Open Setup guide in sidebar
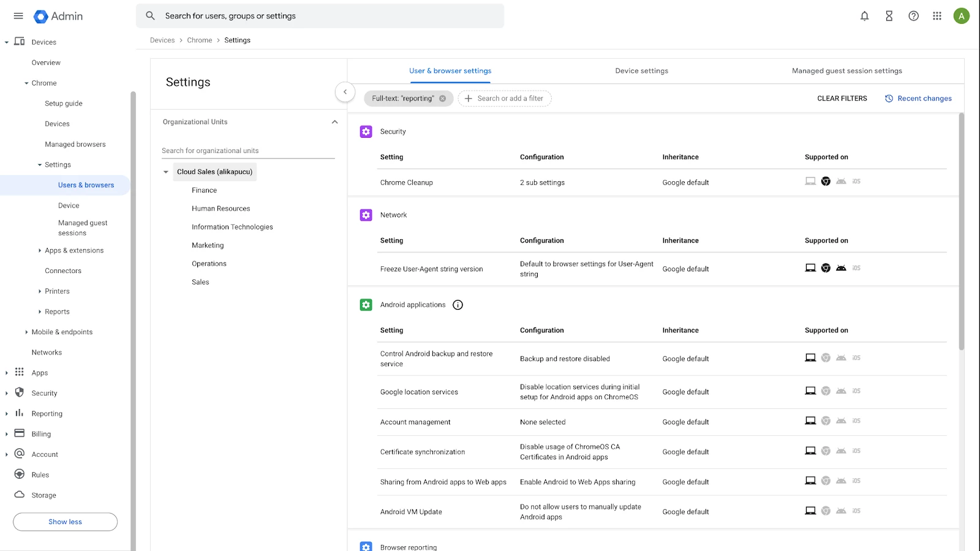The image size is (980, 551). coord(64,103)
